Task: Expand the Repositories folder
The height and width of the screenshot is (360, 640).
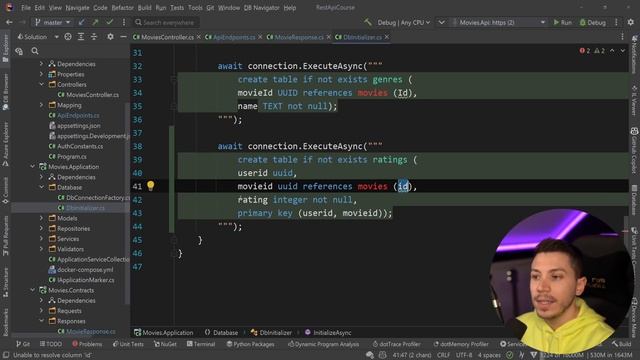Action: (x=42, y=229)
